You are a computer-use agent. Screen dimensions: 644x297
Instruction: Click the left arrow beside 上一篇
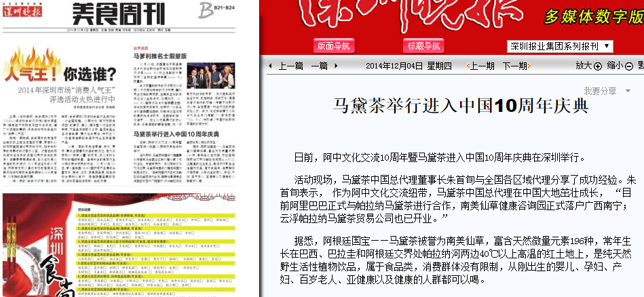click(x=270, y=66)
